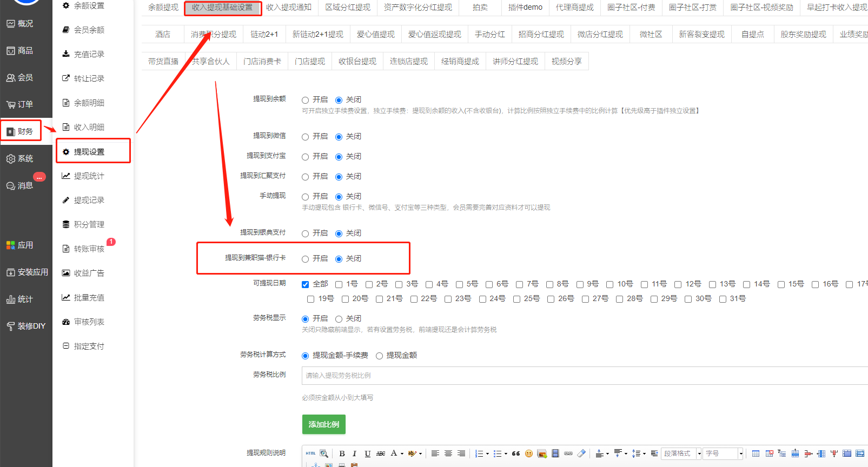The width and height of the screenshot is (868, 467).
Task: Open 提现记录 in the finance submenu
Action: tap(89, 200)
